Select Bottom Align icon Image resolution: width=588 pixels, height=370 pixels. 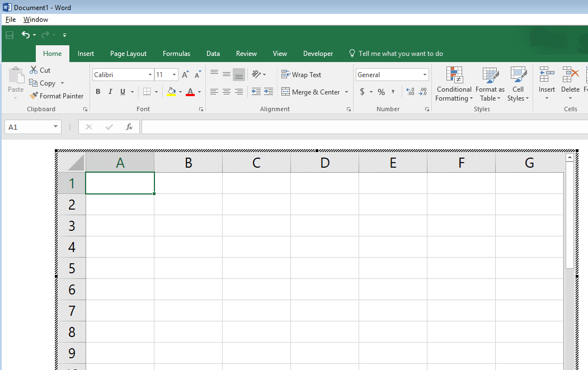pyautogui.click(x=239, y=74)
